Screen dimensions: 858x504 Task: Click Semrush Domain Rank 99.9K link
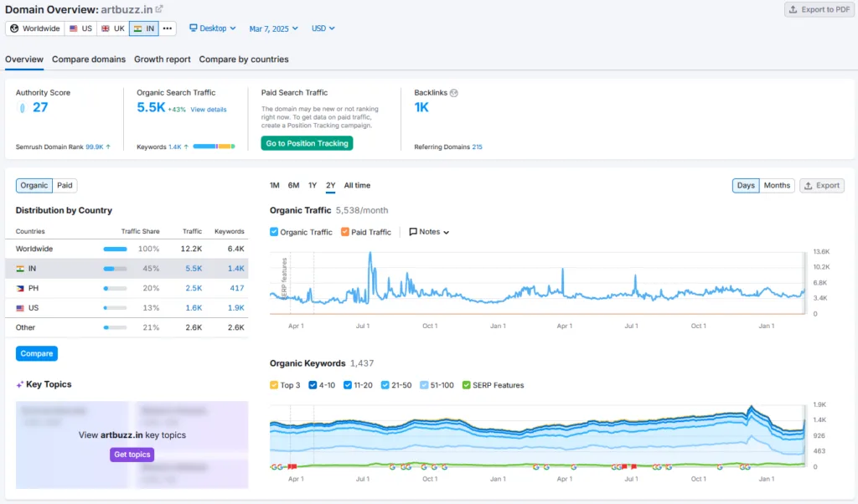pos(94,147)
